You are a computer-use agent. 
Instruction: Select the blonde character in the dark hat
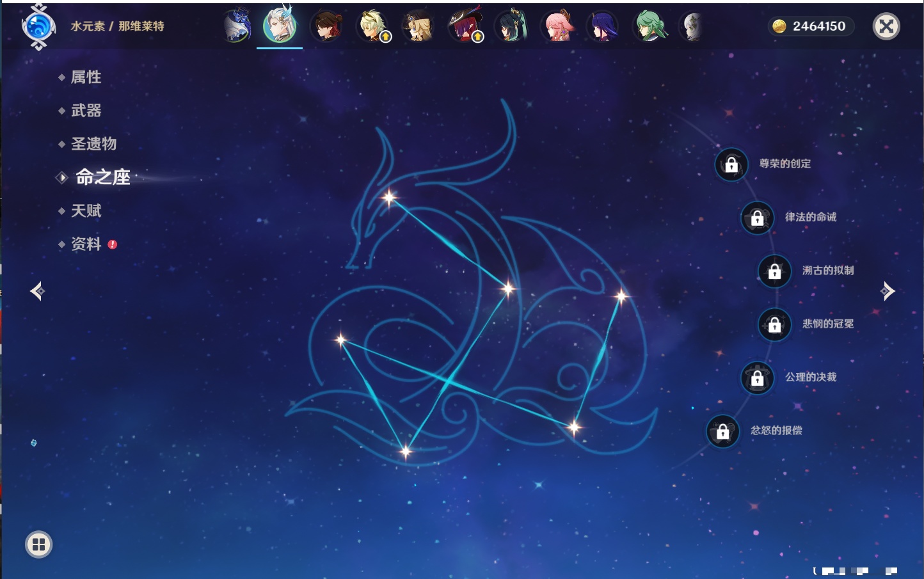coord(418,26)
